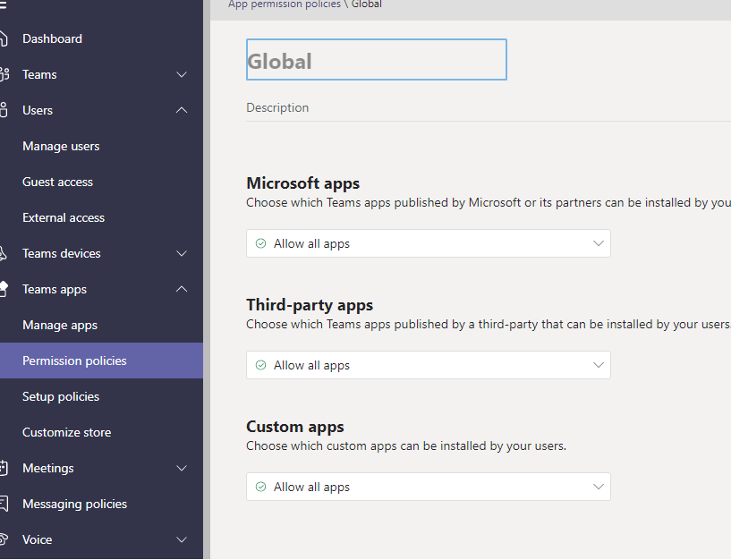Click the Meetings menu label
This screenshot has width=731, height=560.
click(x=48, y=468)
